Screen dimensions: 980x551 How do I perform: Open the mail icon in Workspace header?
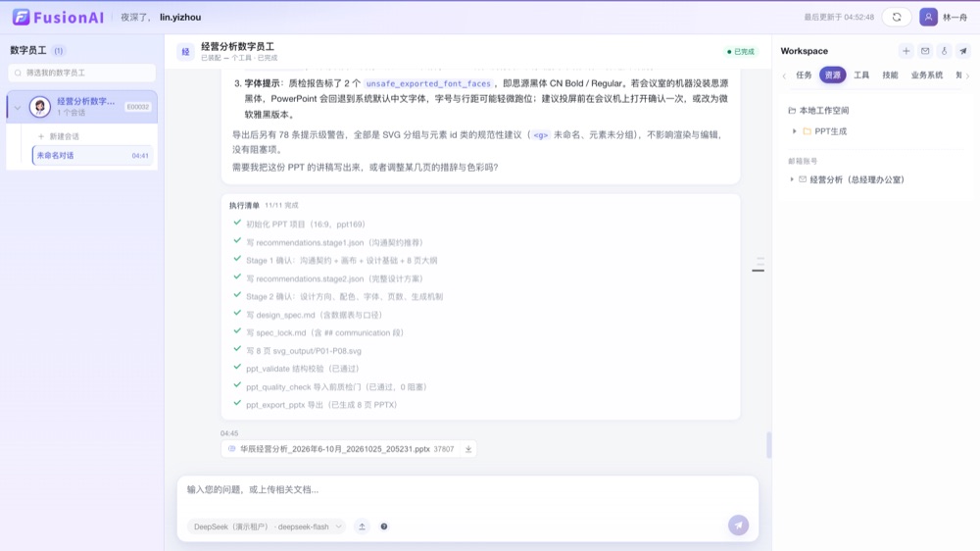click(x=925, y=51)
